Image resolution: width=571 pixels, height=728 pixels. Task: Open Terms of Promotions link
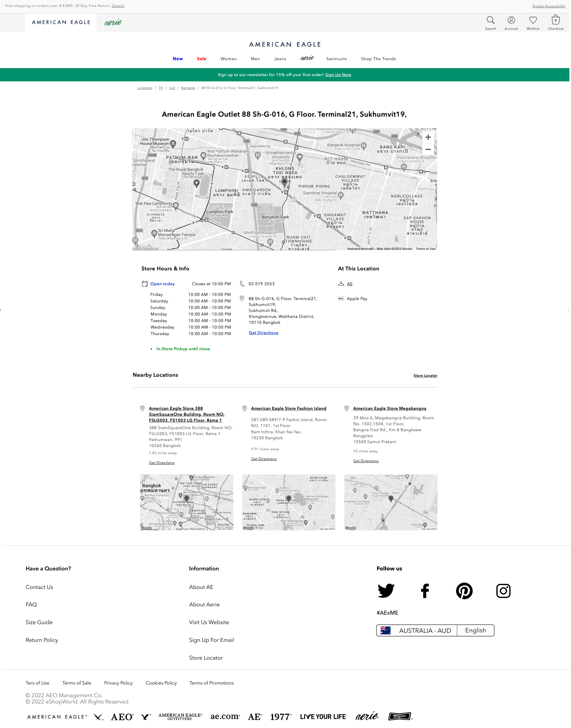(212, 683)
